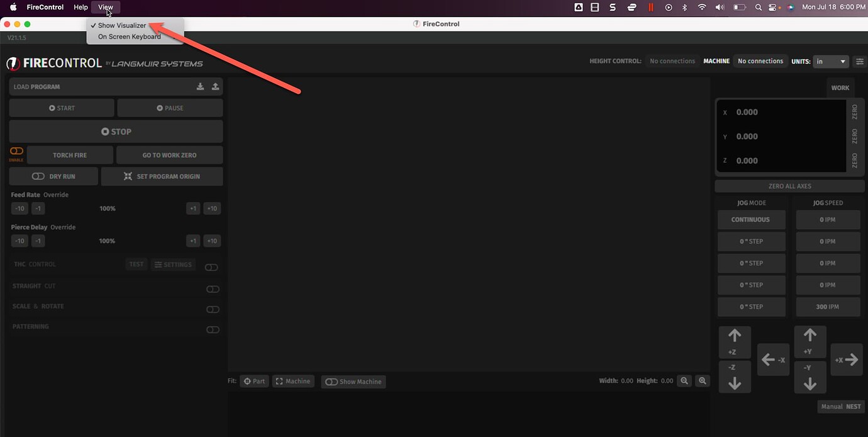The height and width of the screenshot is (437, 868).
Task: Click the Go To Work Zero button
Action: coord(169,155)
